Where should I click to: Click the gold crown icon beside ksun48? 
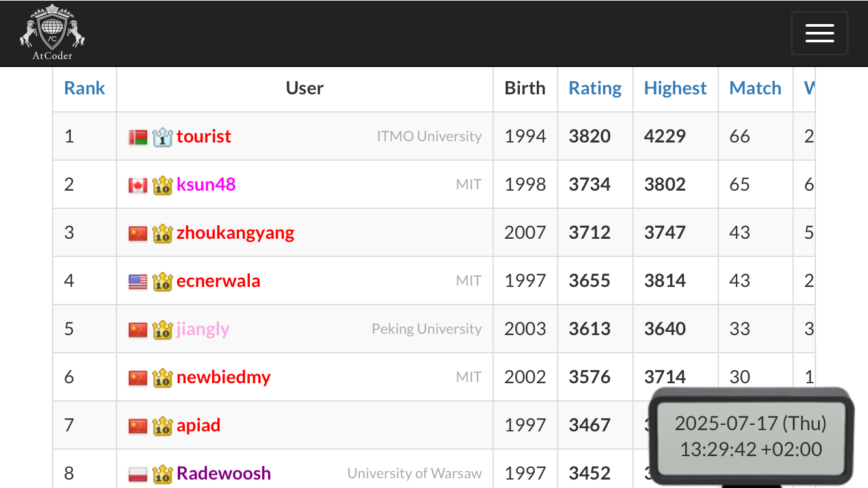[x=162, y=185]
